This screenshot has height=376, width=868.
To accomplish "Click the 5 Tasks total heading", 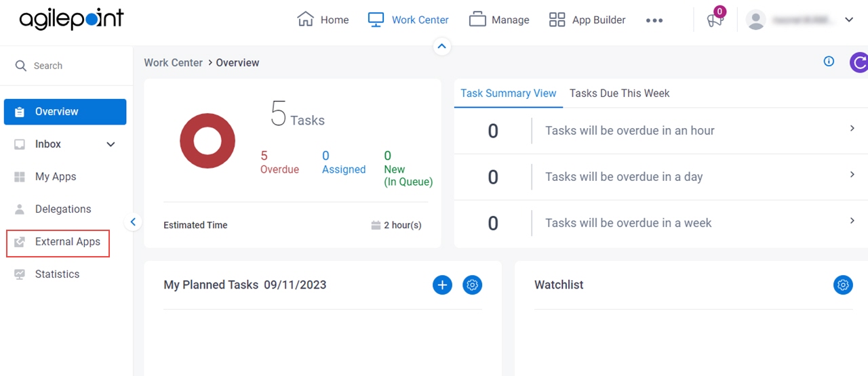I will click(x=298, y=114).
